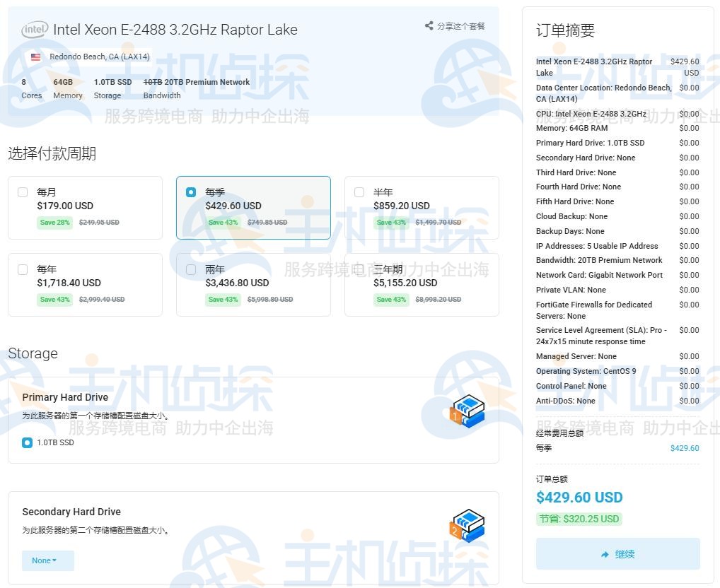This screenshot has height=588, width=720.
Task: Choose the three-year $5,155.20 plan card
Action: click(422, 284)
